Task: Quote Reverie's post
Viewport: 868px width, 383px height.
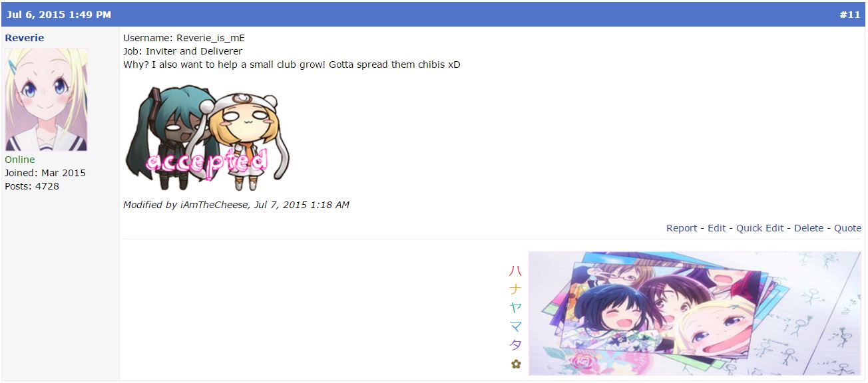Action: click(x=848, y=228)
